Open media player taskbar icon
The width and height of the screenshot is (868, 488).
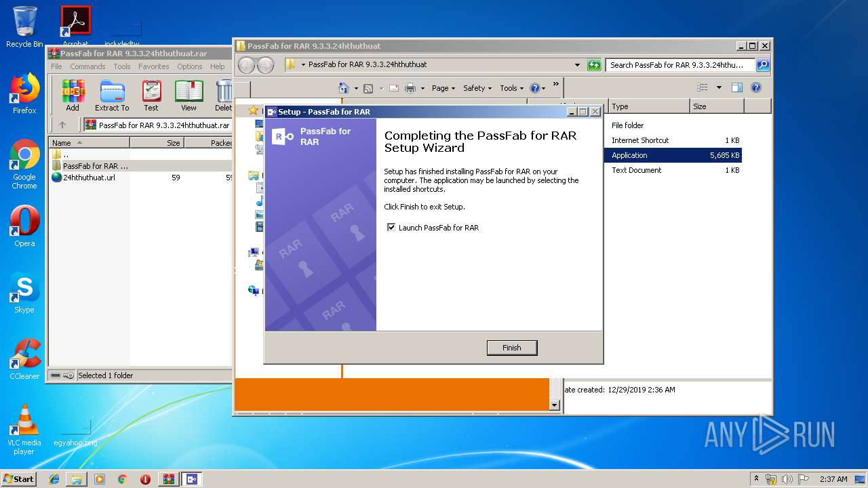tap(100, 479)
